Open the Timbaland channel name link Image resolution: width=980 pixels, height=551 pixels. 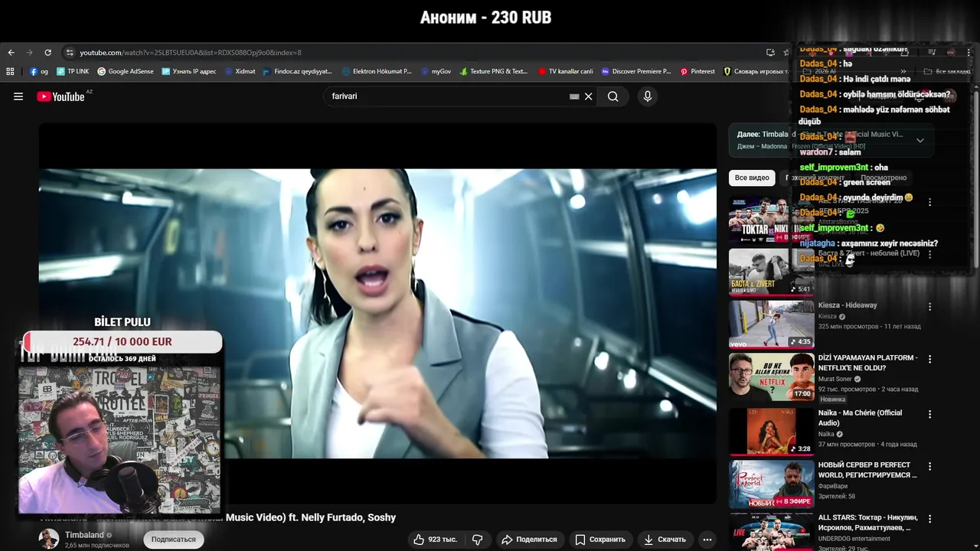pyautogui.click(x=84, y=535)
